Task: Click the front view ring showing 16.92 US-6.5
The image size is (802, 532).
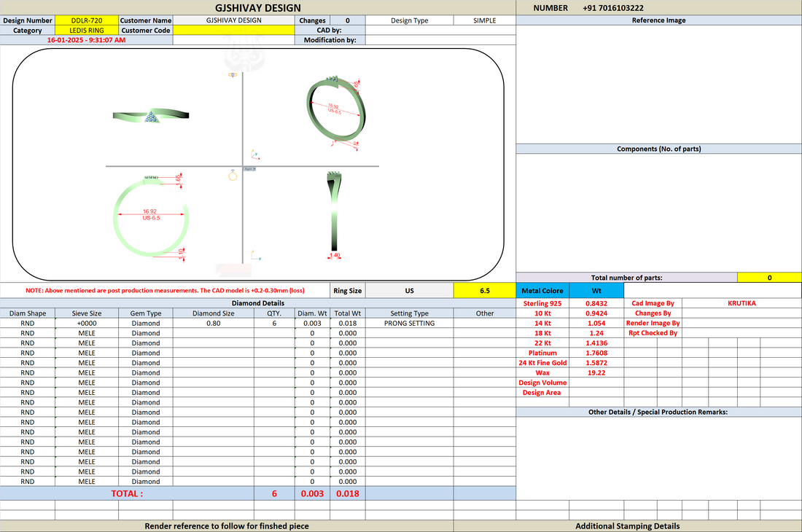Action: 151,216
